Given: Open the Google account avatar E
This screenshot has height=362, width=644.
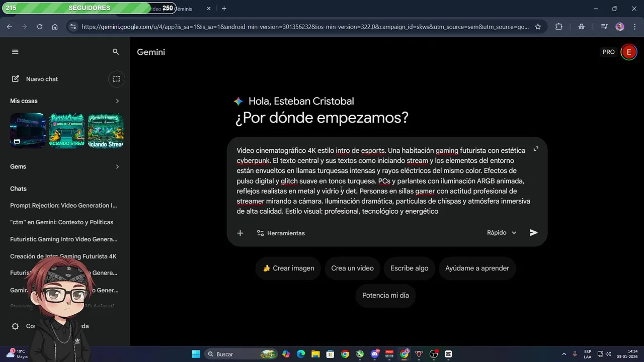Looking at the screenshot, I should pos(628,52).
